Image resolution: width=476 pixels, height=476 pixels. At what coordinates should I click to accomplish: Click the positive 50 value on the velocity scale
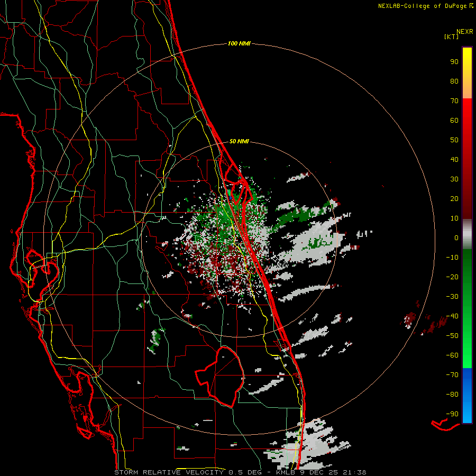click(x=454, y=140)
